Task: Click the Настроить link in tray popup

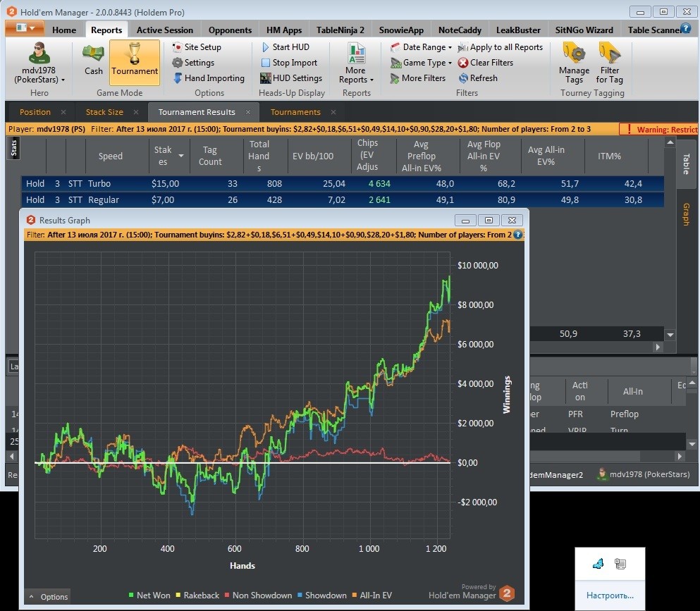Action: [x=610, y=595]
